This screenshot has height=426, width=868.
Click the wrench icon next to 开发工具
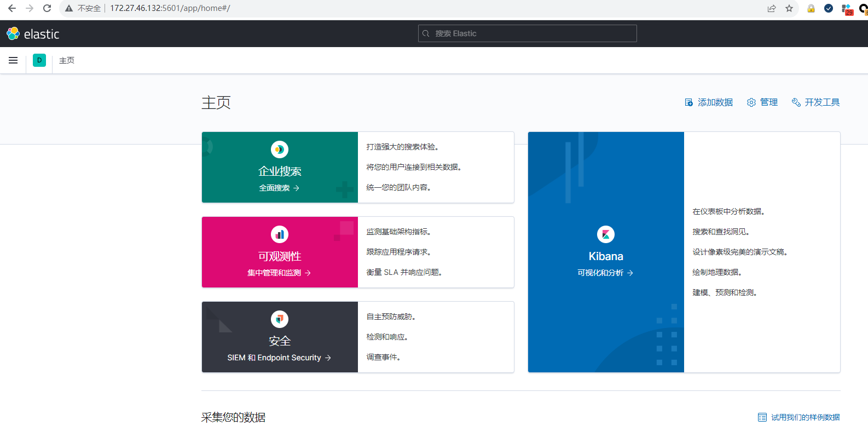tap(796, 102)
